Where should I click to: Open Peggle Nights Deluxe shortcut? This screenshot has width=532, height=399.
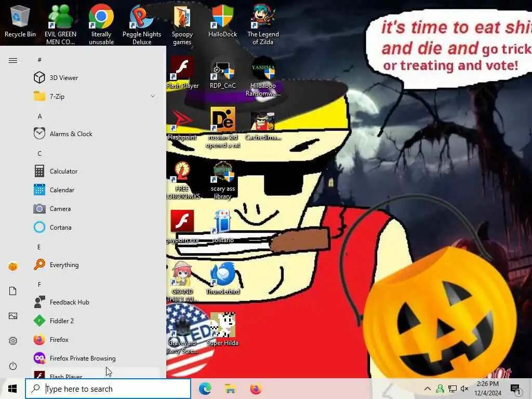[142, 24]
